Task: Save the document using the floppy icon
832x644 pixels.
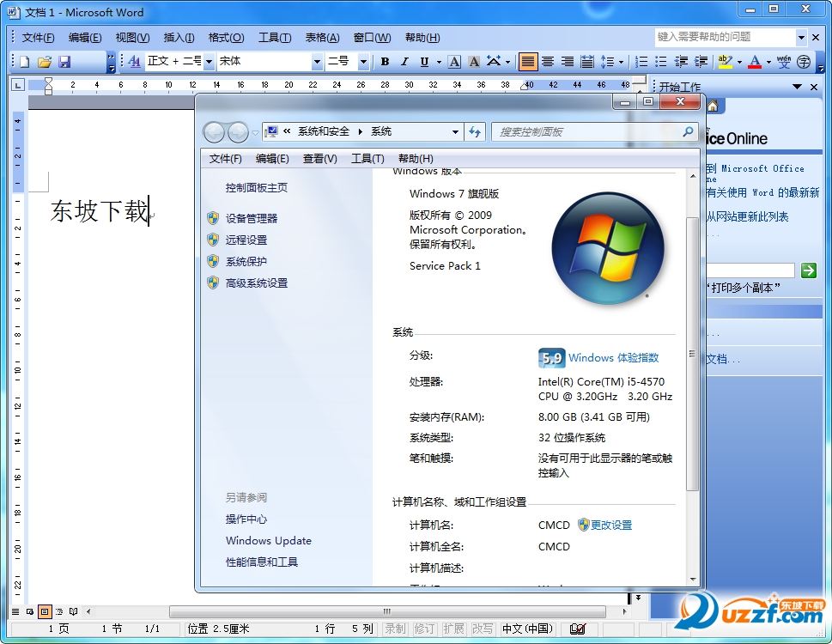Action: tap(64, 62)
